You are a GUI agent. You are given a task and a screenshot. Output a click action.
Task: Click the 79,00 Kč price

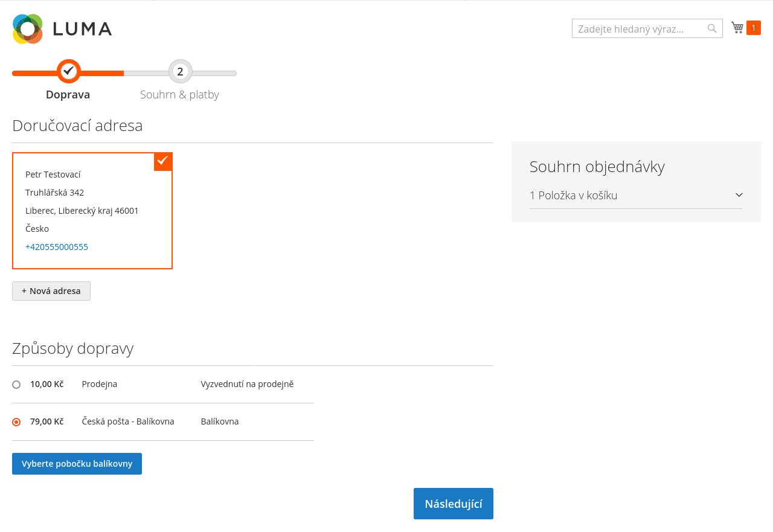pos(47,421)
